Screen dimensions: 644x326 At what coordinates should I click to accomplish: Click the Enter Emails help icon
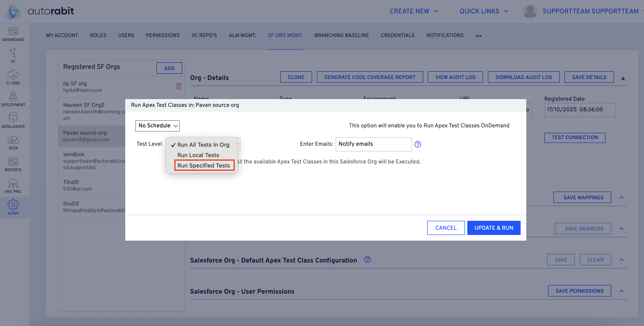pos(418,144)
